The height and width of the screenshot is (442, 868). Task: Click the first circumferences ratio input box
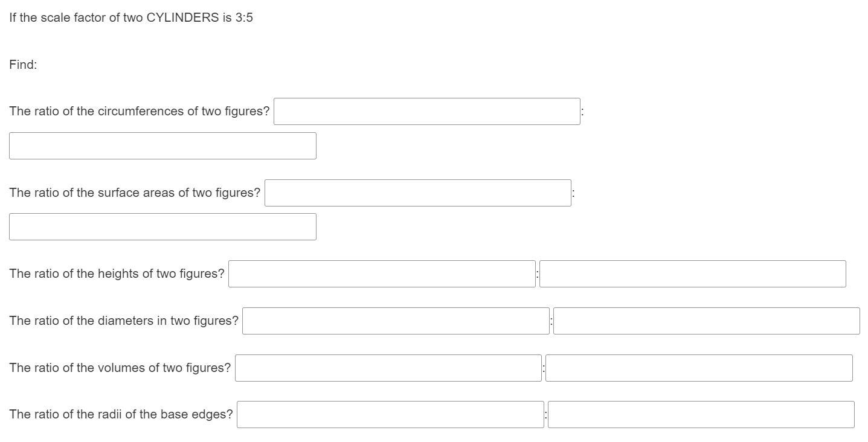pyautogui.click(x=426, y=112)
